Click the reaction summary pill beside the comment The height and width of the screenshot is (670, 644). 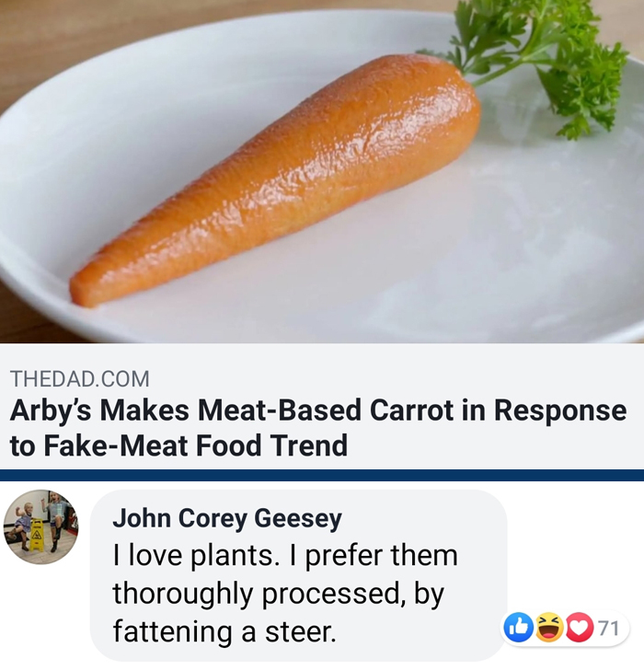(x=565, y=628)
